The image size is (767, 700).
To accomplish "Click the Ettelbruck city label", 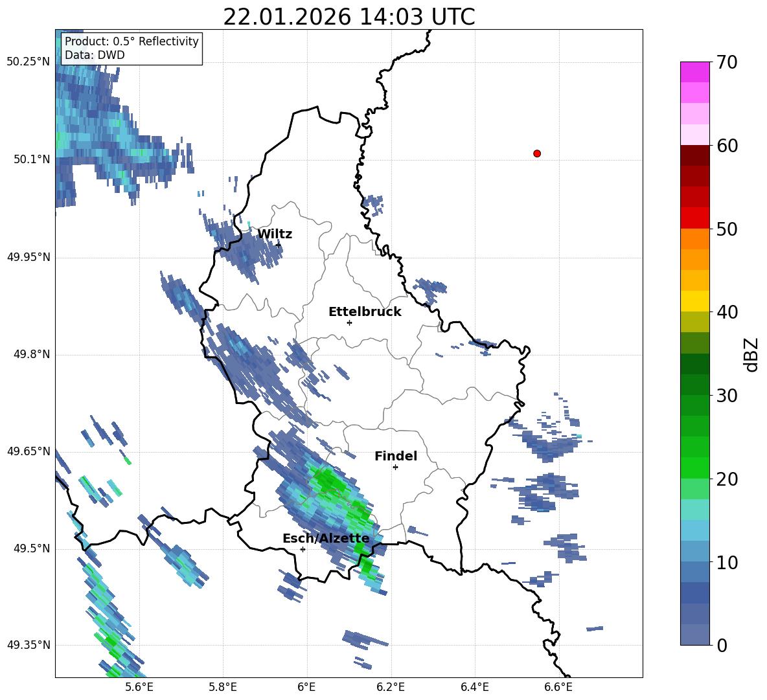I will pos(365,312).
